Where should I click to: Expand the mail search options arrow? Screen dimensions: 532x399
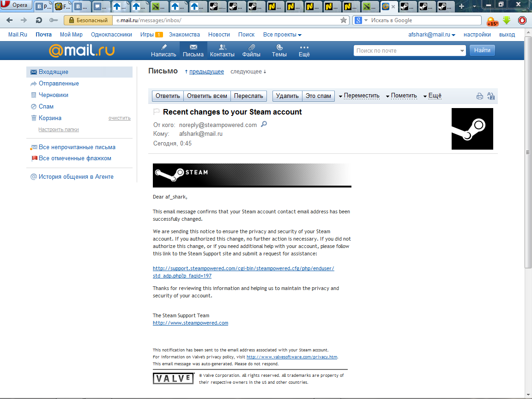tap(462, 51)
